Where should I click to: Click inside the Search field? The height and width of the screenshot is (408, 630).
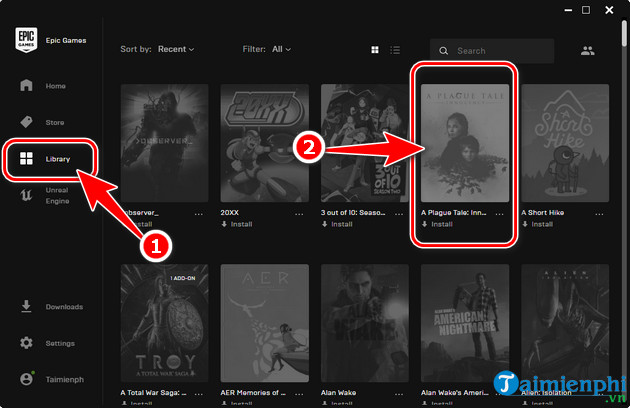point(500,51)
